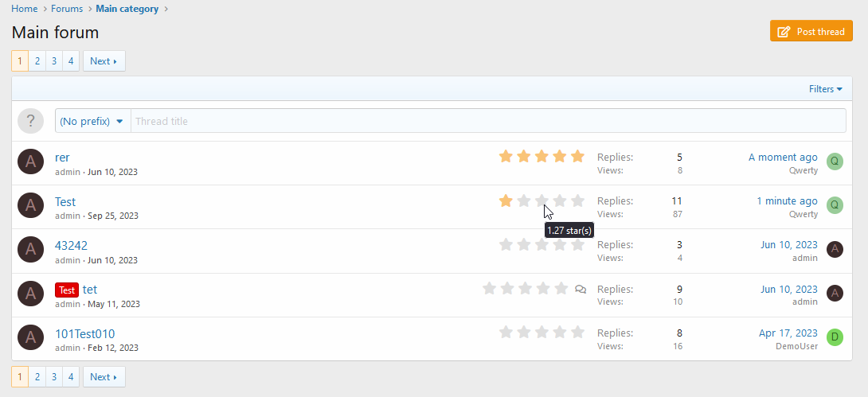This screenshot has width=868, height=397.
Task: Click admin avatar on rer thread
Action: click(30, 162)
